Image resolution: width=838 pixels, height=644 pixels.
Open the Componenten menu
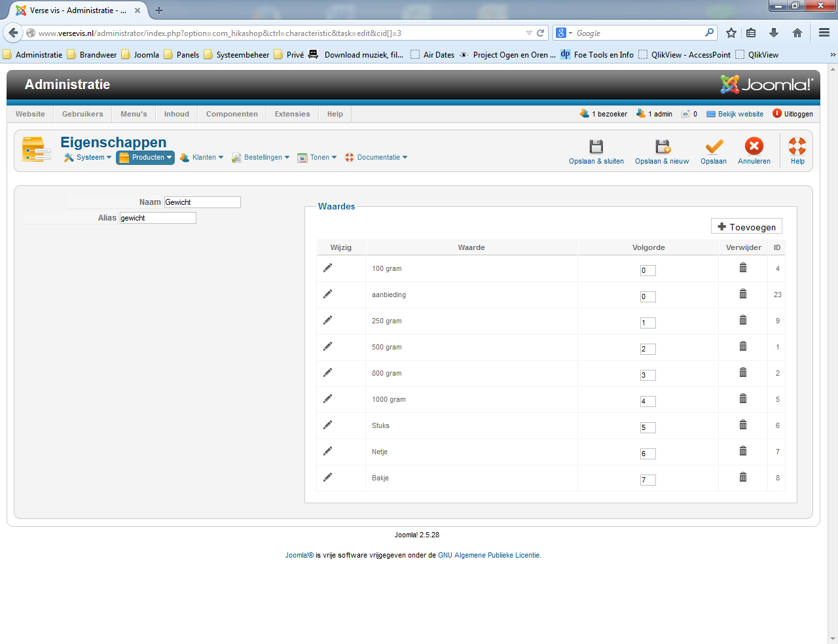pyautogui.click(x=232, y=114)
